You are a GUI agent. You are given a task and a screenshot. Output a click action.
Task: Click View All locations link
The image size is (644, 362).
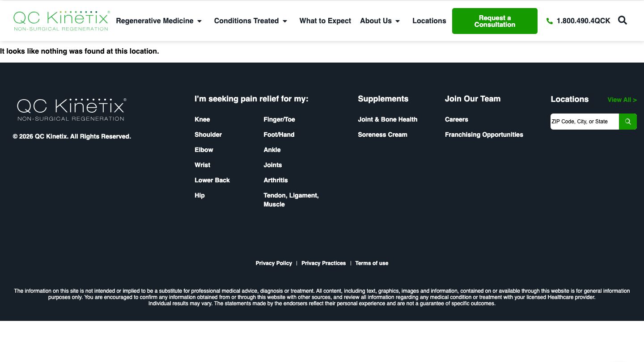(622, 100)
